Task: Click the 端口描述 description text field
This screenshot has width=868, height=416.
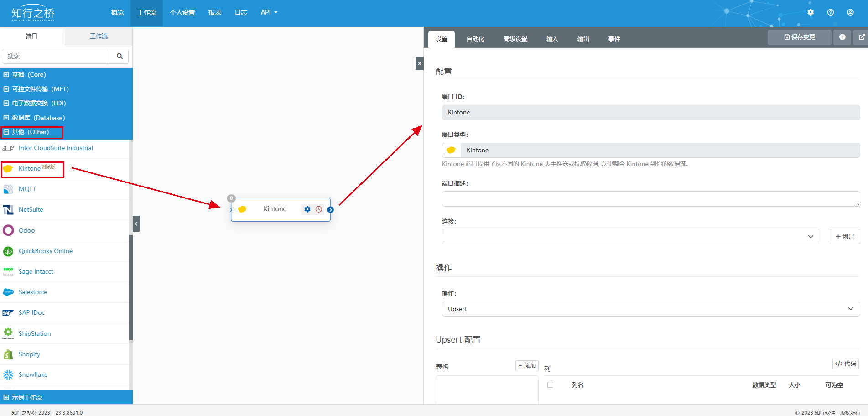Action: coord(650,199)
